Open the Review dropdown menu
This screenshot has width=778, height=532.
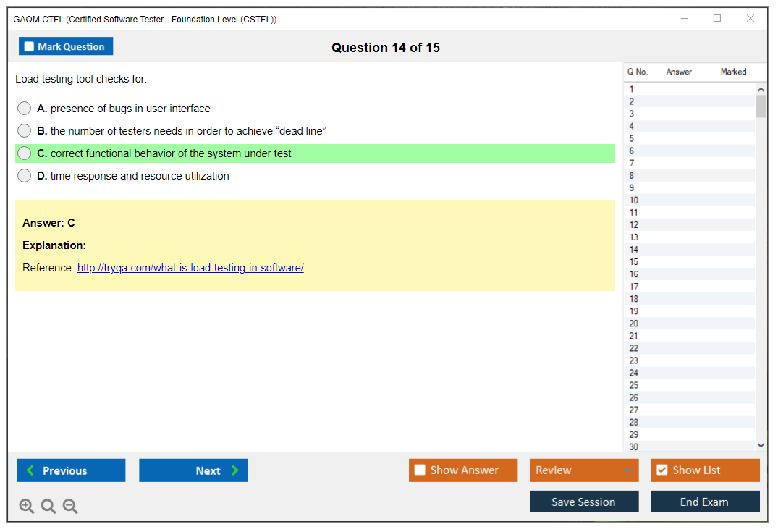584,470
